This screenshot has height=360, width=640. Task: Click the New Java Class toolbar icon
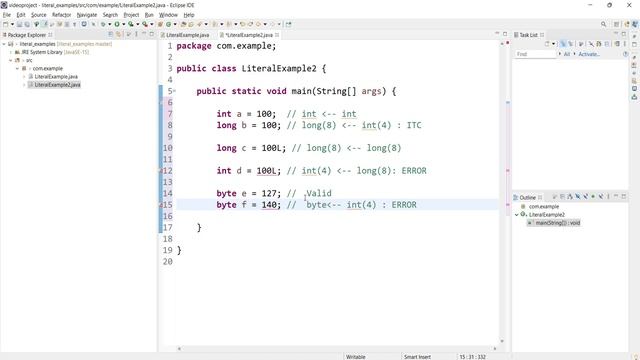point(168,24)
